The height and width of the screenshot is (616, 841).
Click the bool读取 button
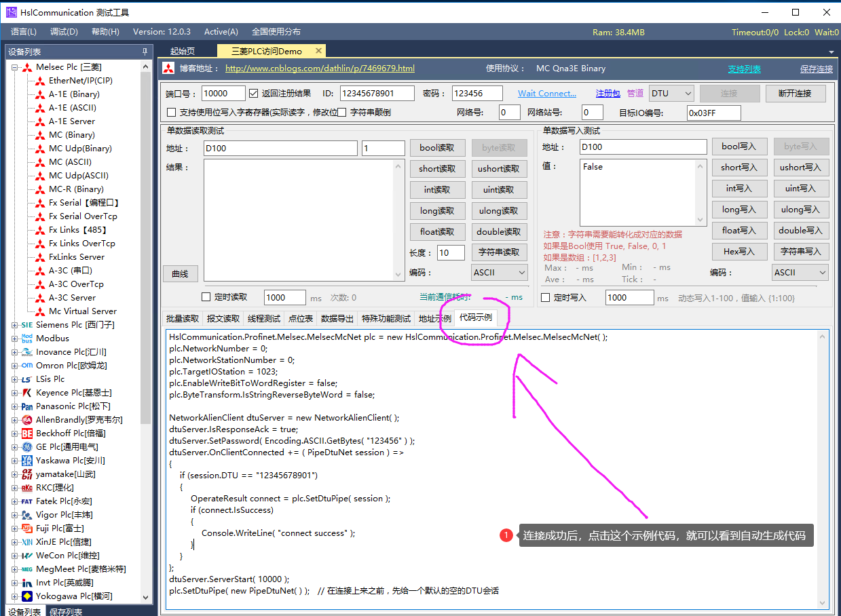coord(438,147)
